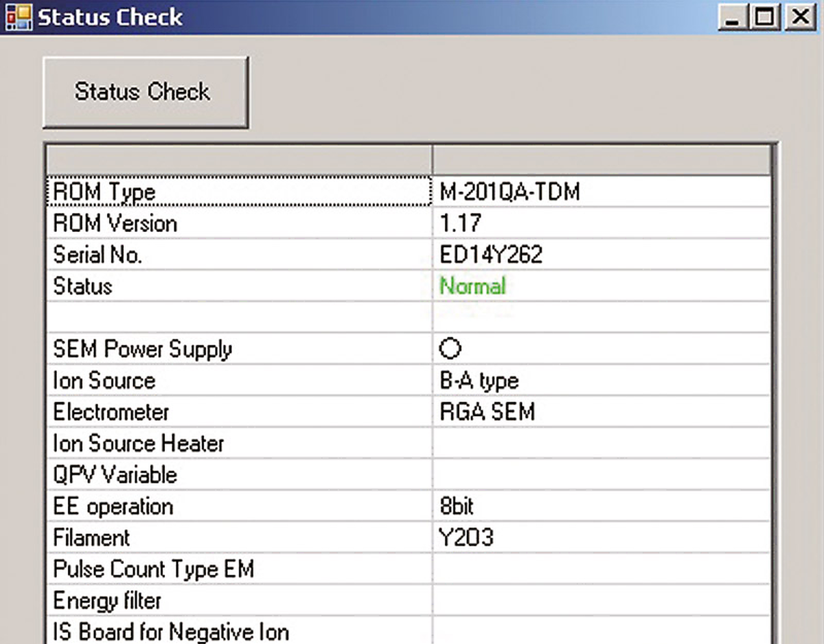
Task: Click the Y2O3 filament value cell
Action: pos(466,538)
